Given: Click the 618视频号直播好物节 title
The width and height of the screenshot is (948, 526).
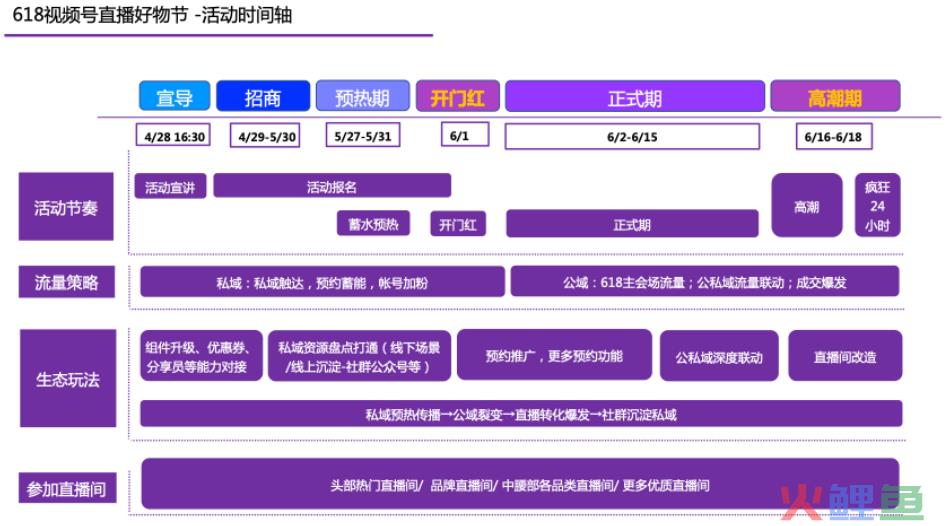Looking at the screenshot, I should point(152,15).
